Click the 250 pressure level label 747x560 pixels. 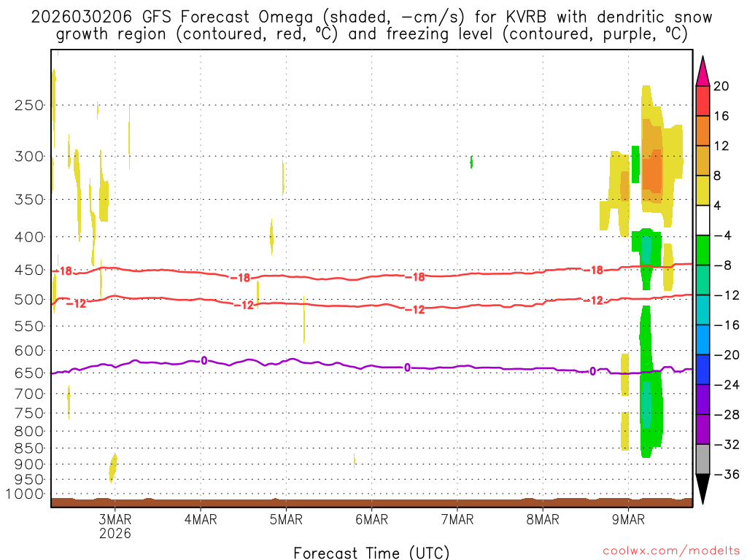(29, 105)
